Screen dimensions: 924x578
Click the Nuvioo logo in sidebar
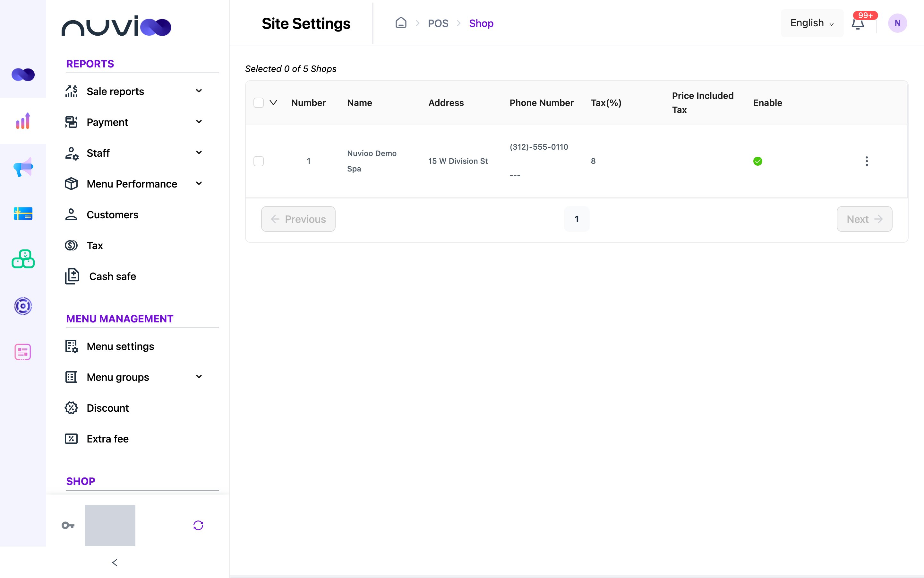116,26
